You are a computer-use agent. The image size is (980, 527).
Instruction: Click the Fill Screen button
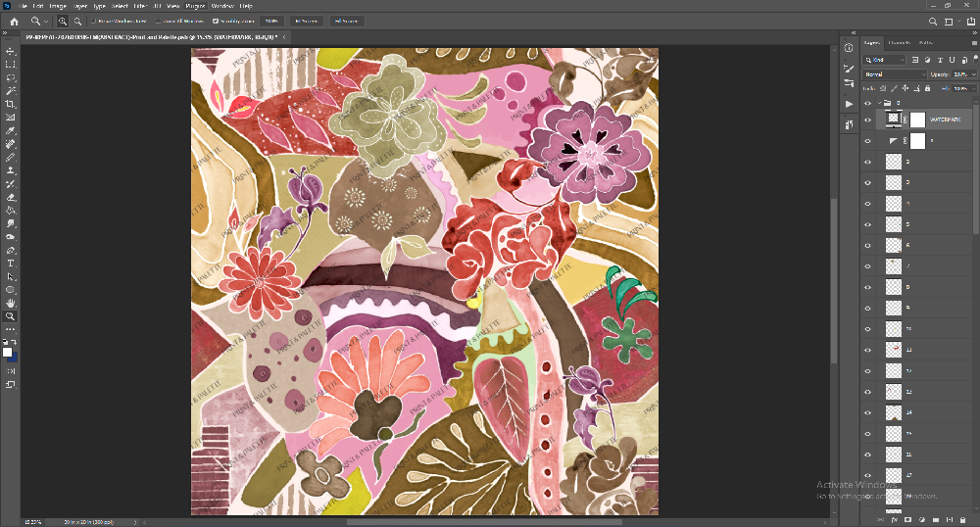346,22
